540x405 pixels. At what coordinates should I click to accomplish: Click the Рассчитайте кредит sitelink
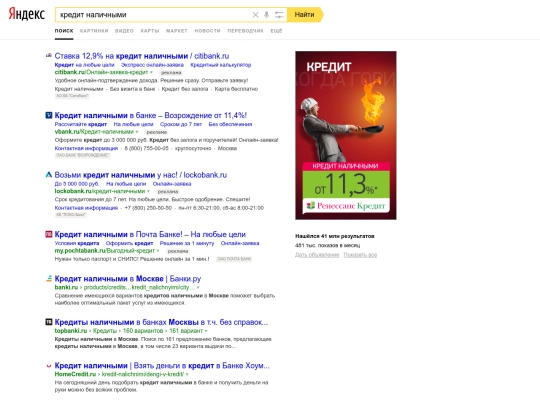[x=81, y=124]
